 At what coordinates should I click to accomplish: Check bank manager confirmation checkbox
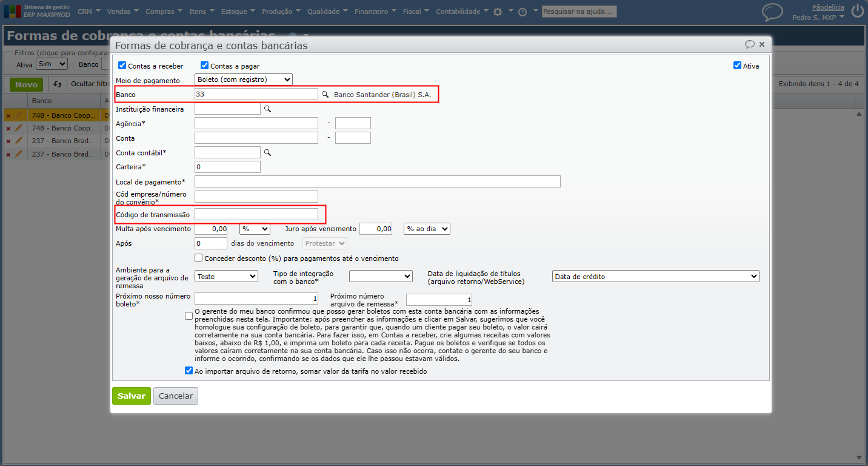pos(190,316)
